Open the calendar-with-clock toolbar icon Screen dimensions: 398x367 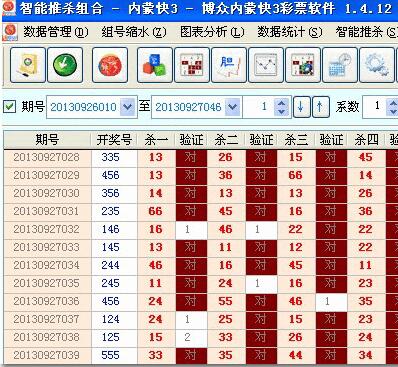tap(340, 65)
